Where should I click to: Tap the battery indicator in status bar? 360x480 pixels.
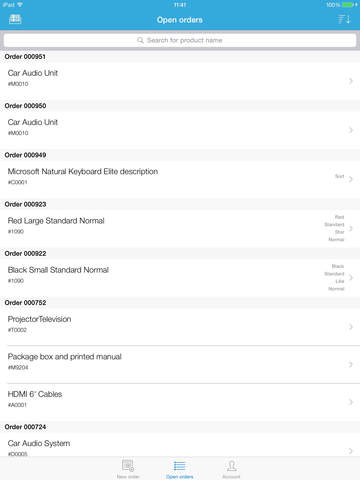point(348,5)
